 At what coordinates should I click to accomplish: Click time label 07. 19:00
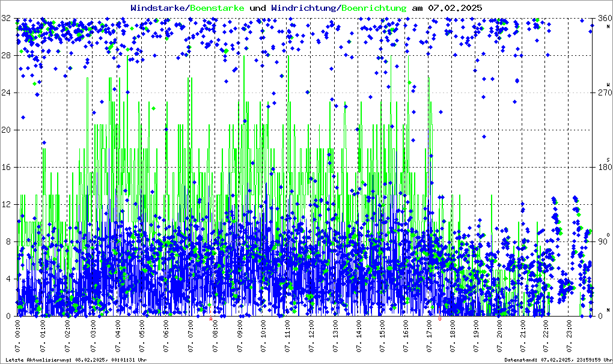(x=476, y=336)
